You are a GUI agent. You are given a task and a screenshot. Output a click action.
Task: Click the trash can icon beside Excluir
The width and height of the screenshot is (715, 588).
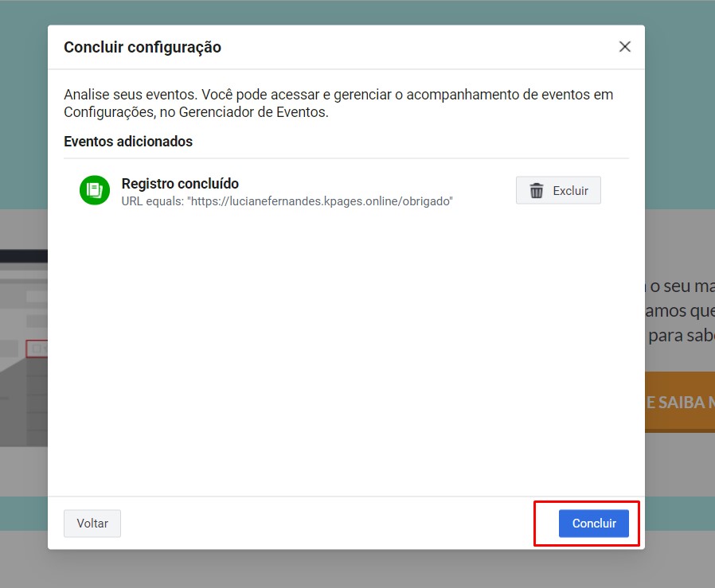coord(537,191)
